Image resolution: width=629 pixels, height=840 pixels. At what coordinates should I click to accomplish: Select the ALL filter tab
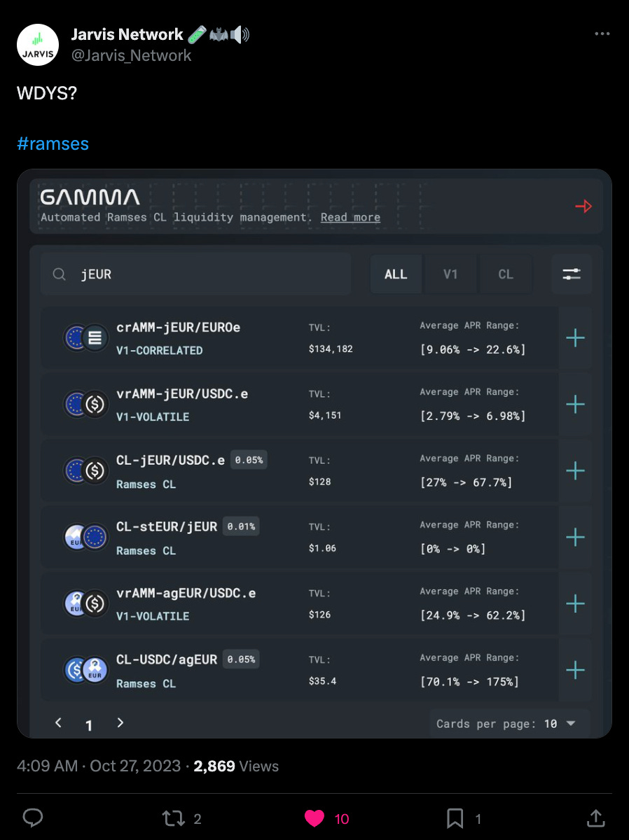[x=396, y=274]
